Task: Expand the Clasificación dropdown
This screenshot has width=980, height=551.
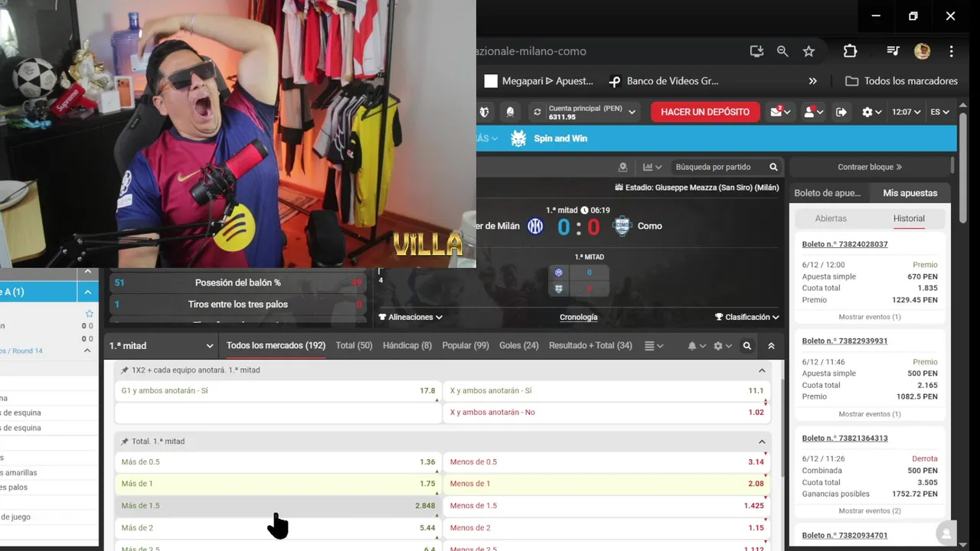Action: pos(746,317)
